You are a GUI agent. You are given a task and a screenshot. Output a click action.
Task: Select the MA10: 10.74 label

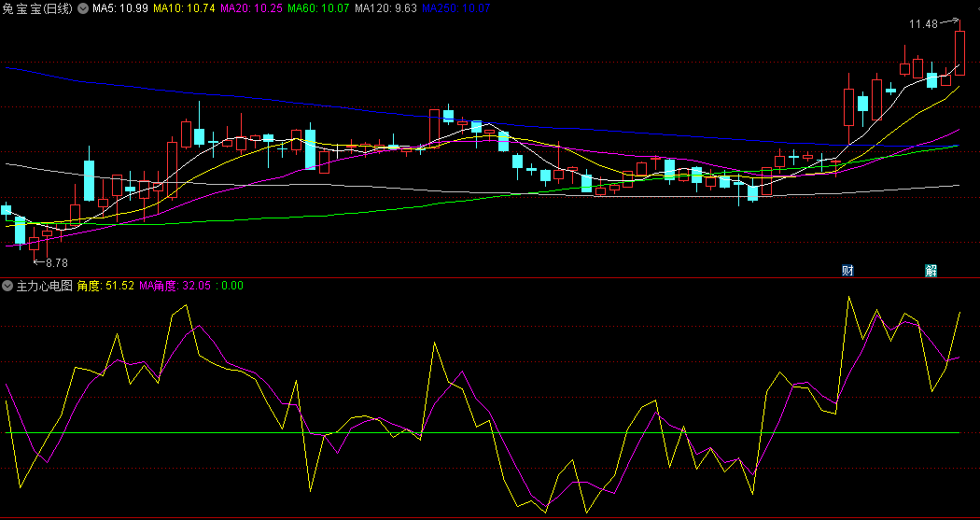coord(185,8)
